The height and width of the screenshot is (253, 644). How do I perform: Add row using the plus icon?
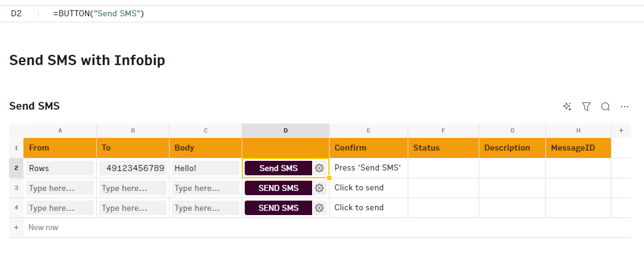tap(16, 227)
